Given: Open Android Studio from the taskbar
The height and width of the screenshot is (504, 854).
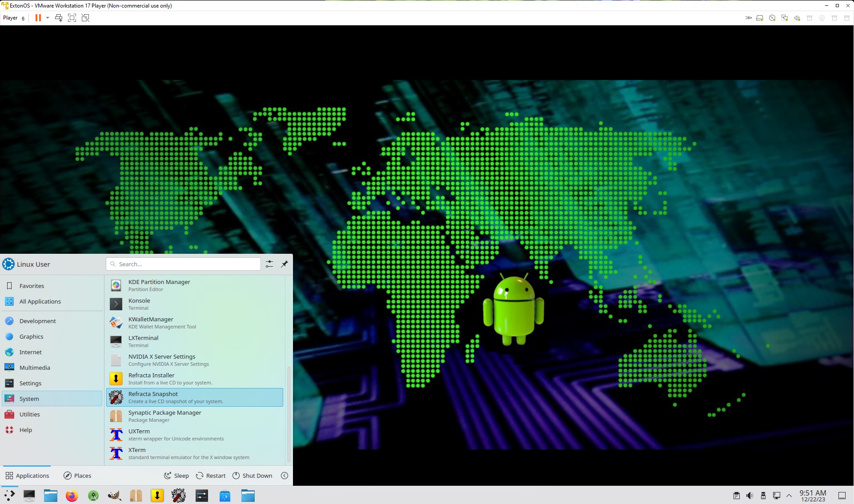Looking at the screenshot, I should click(x=93, y=496).
